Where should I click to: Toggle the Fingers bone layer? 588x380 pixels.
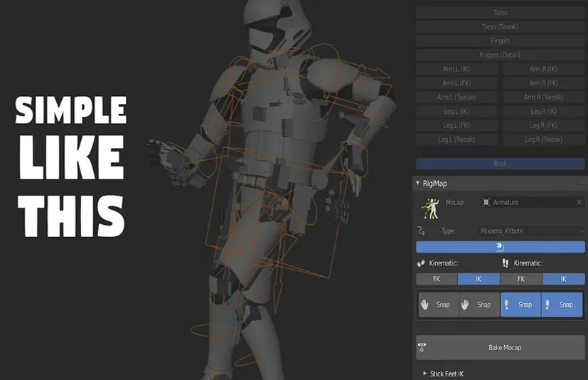point(501,41)
